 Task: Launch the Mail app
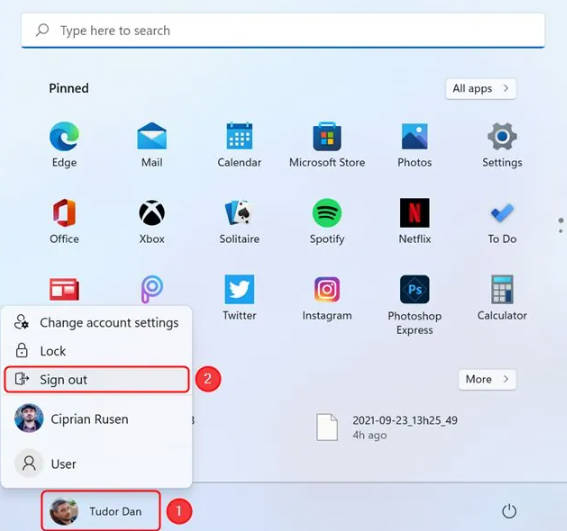click(x=152, y=144)
